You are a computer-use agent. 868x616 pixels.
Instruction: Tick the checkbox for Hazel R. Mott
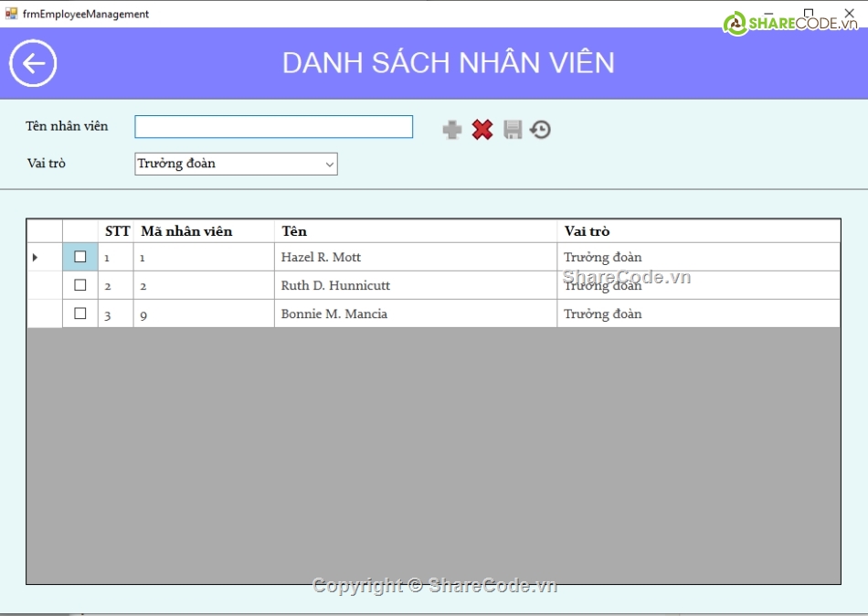(x=80, y=257)
